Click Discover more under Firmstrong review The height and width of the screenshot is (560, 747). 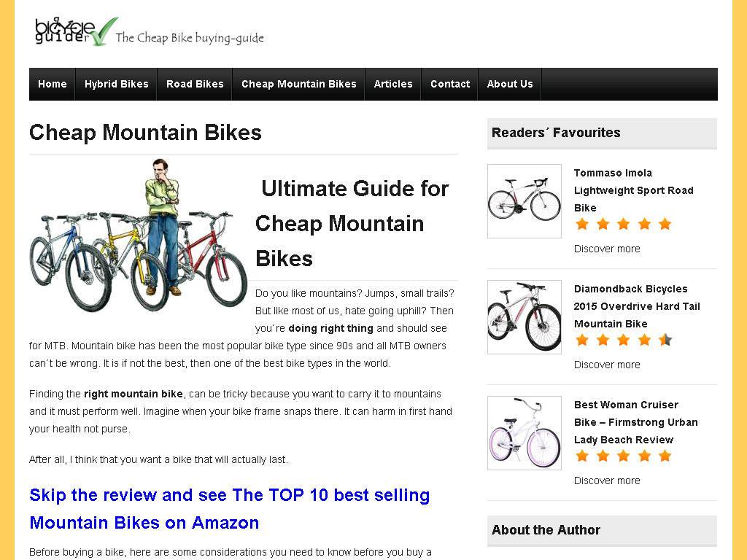pyautogui.click(x=607, y=481)
